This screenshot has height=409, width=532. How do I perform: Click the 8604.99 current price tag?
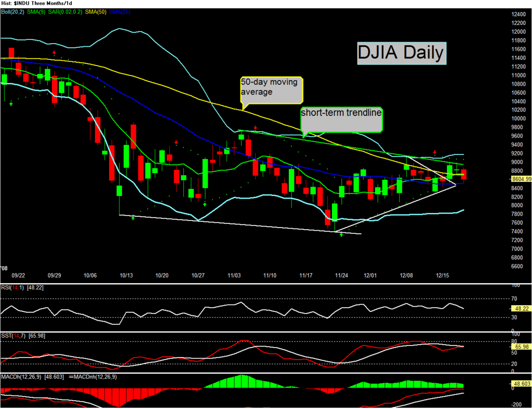521,179
